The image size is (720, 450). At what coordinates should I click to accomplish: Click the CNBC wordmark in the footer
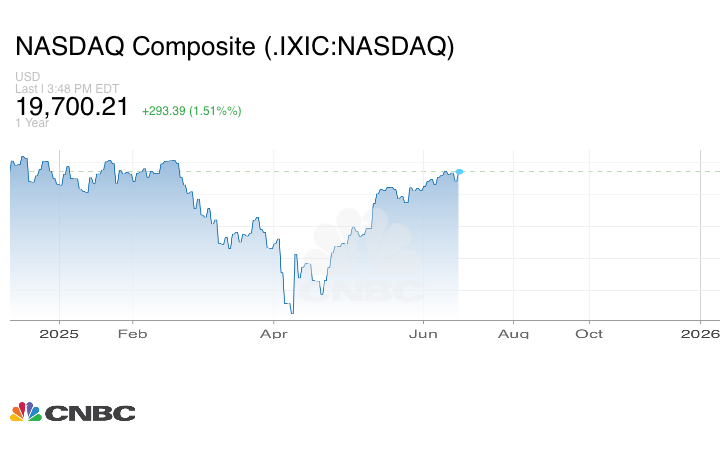click(x=89, y=413)
